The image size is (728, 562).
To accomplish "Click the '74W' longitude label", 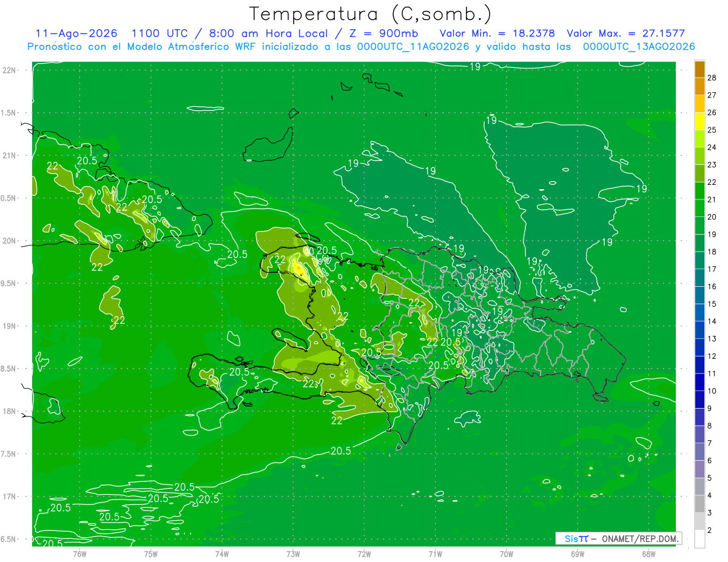I will point(221,554).
